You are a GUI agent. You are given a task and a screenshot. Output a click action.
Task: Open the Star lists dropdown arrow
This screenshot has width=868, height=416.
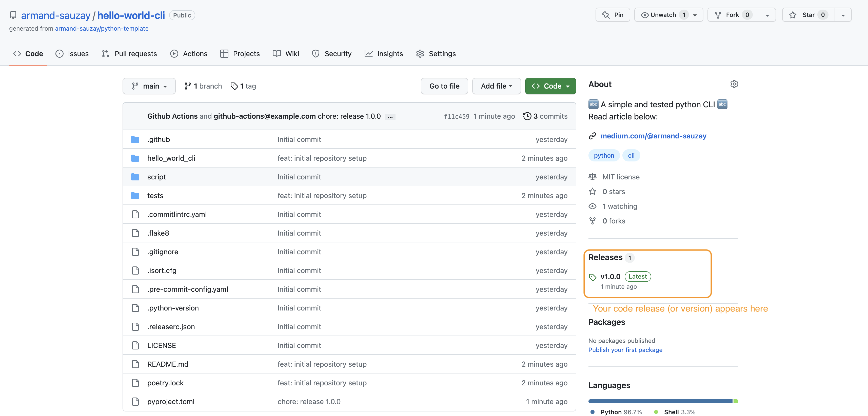tap(843, 15)
